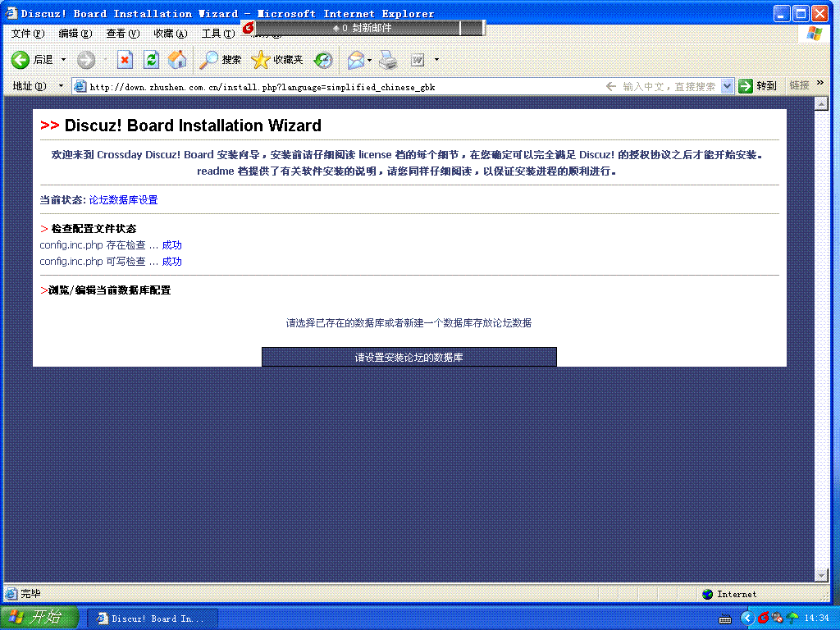This screenshot has height=630, width=840.
Task: Open the 收藏(A) menu
Action: [x=171, y=33]
